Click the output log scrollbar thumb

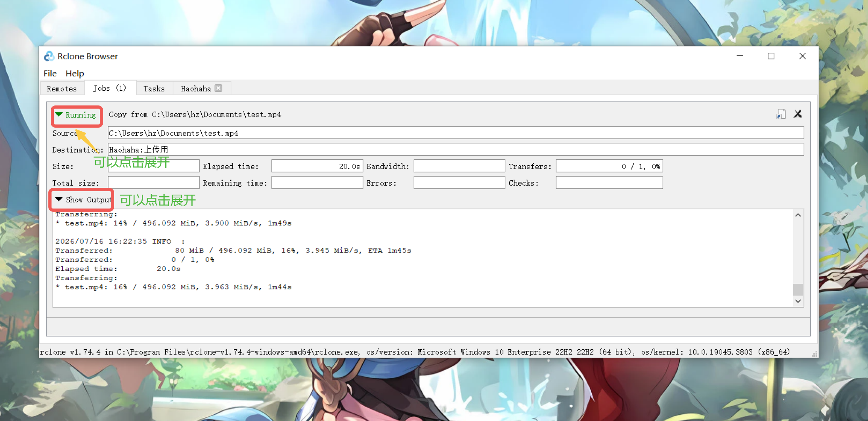tap(798, 290)
